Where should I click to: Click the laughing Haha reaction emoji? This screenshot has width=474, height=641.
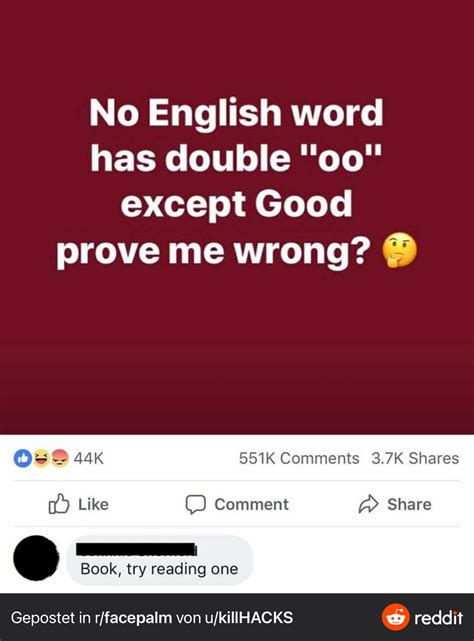pyautogui.click(x=41, y=458)
